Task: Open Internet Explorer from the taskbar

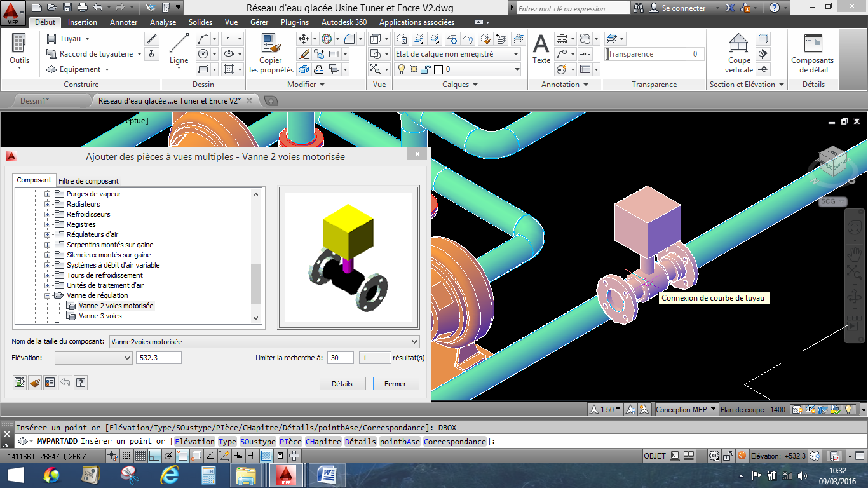Action: pos(168,475)
